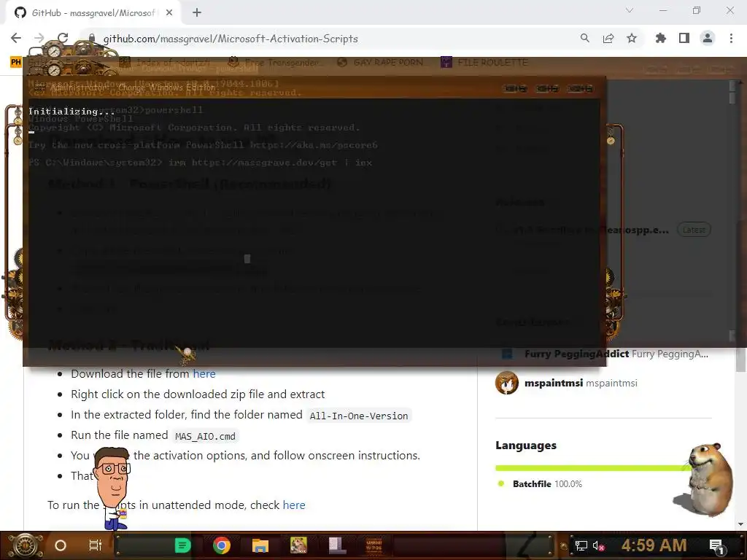747x560 pixels.
Task: Click the 'Latest' release badge
Action: point(694,230)
